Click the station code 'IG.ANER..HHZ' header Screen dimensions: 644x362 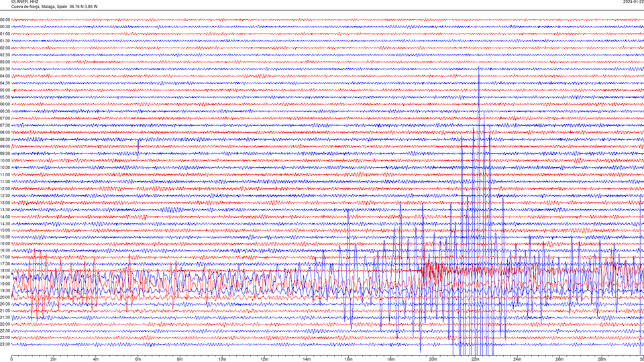(25, 1)
